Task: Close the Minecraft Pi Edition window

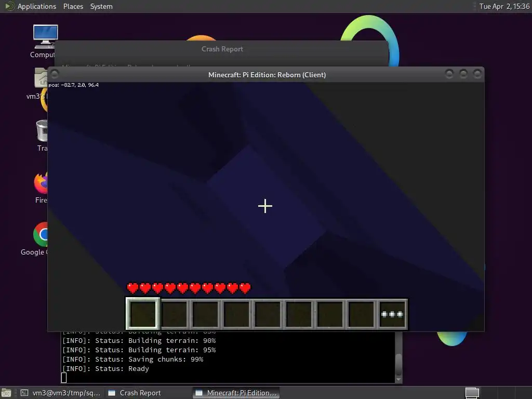Action: [x=477, y=74]
